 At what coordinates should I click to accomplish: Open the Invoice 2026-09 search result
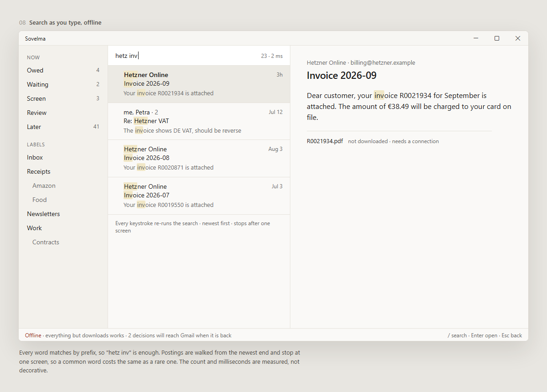[x=199, y=84]
